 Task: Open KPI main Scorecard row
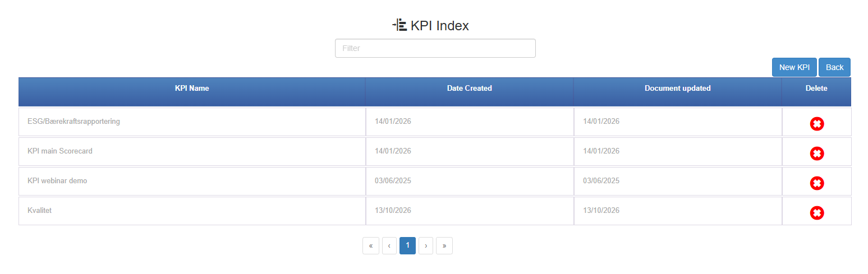(x=192, y=151)
